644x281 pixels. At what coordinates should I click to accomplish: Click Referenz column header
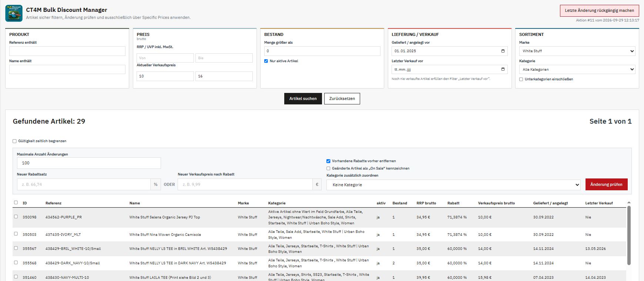54,203
